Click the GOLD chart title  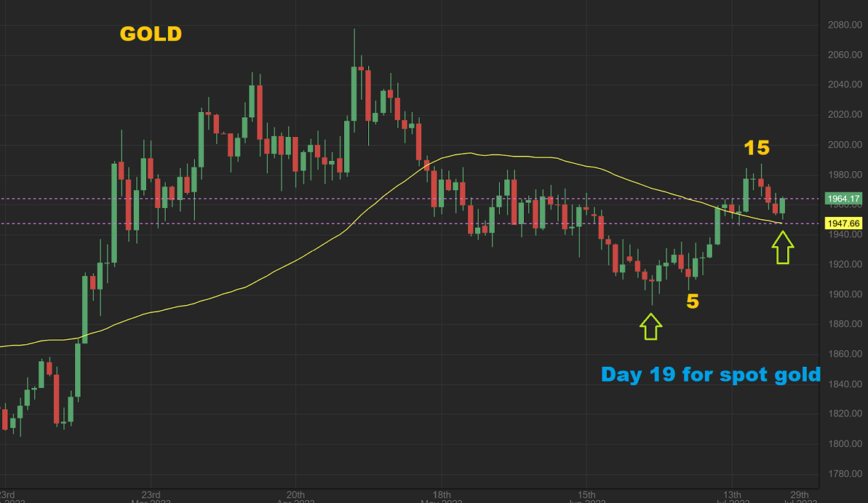[151, 33]
